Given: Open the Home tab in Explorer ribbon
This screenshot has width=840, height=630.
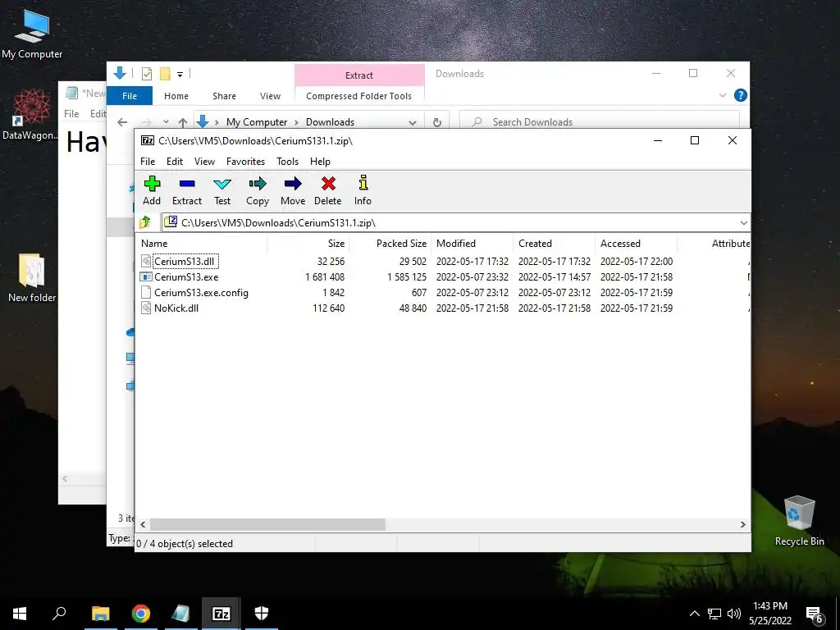Looking at the screenshot, I should (176, 96).
